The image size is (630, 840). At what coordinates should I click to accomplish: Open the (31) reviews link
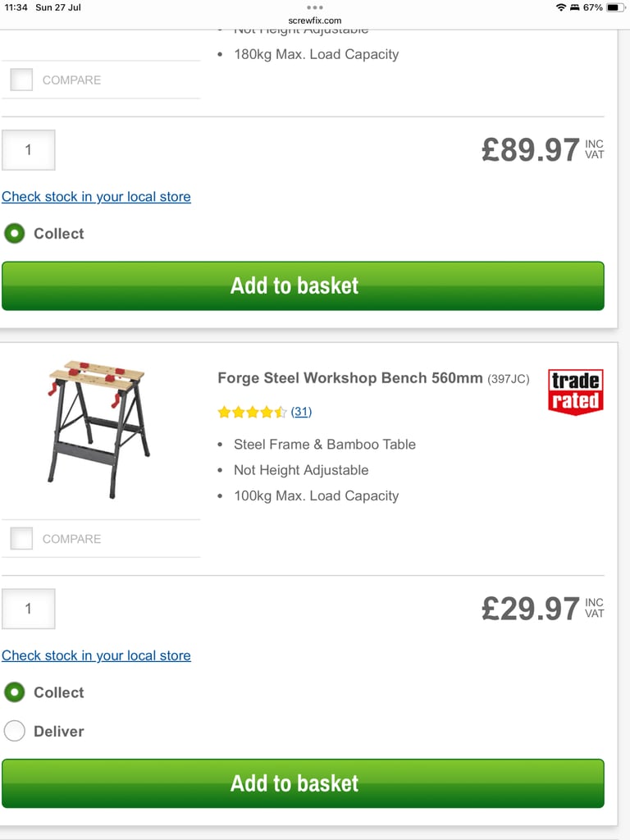pos(301,412)
